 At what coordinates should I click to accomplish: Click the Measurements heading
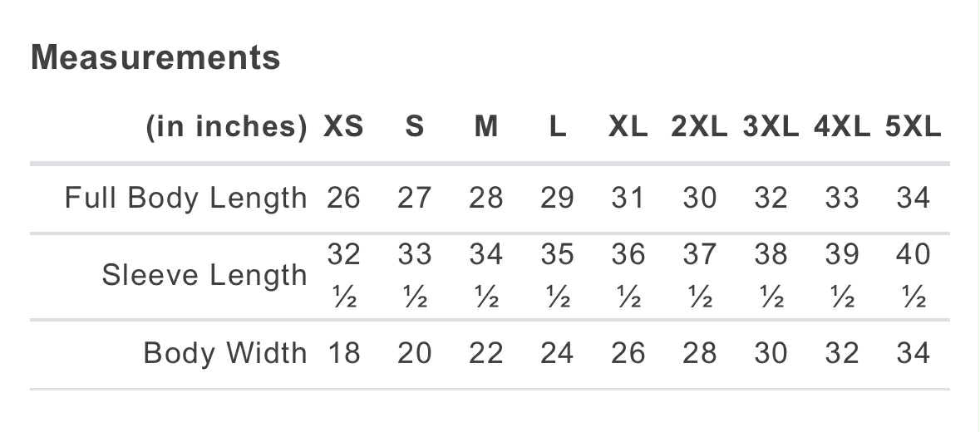point(155,57)
